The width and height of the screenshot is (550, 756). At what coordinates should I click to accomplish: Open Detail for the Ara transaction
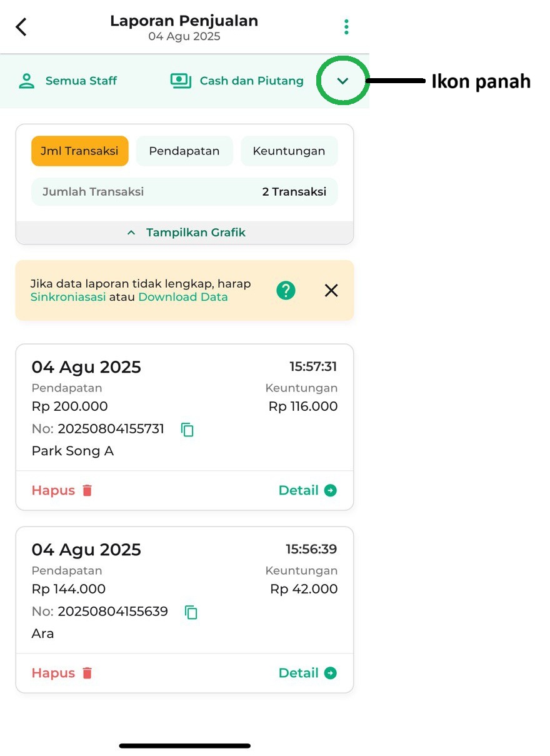click(307, 673)
